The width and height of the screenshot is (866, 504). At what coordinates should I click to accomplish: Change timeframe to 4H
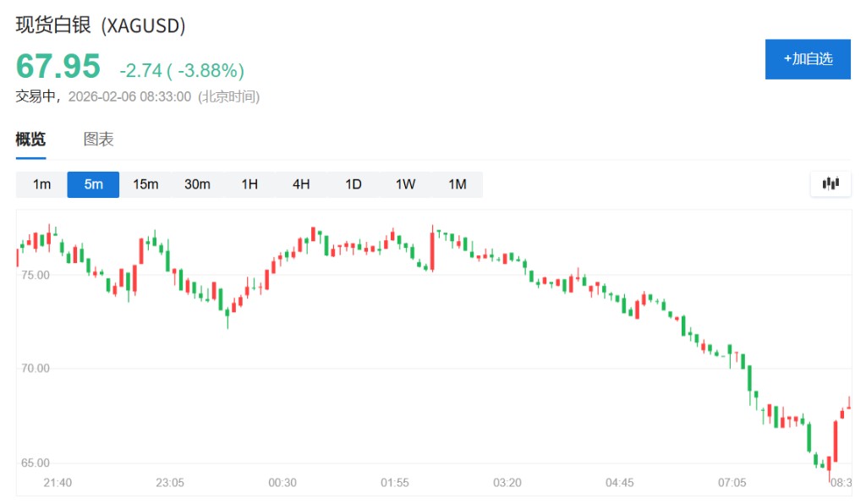tap(301, 184)
